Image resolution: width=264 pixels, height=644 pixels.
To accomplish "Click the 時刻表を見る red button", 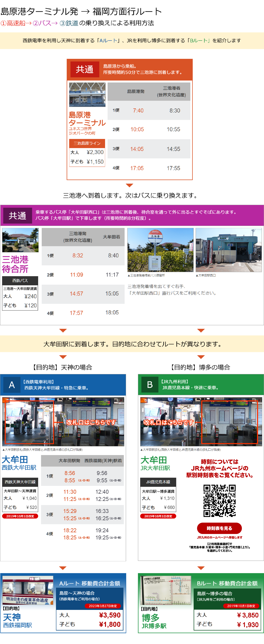I will point(219,528).
